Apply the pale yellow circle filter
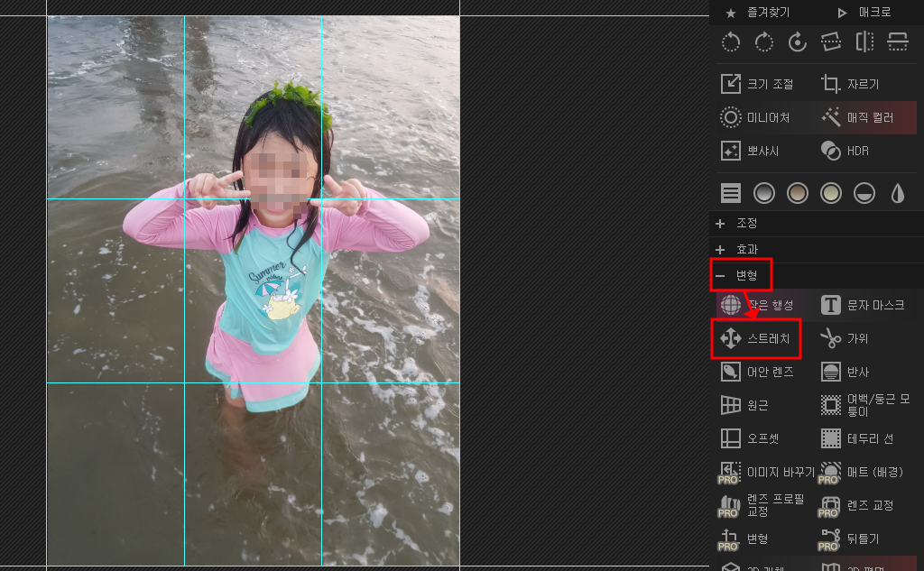The width and height of the screenshot is (924, 571). (x=831, y=193)
